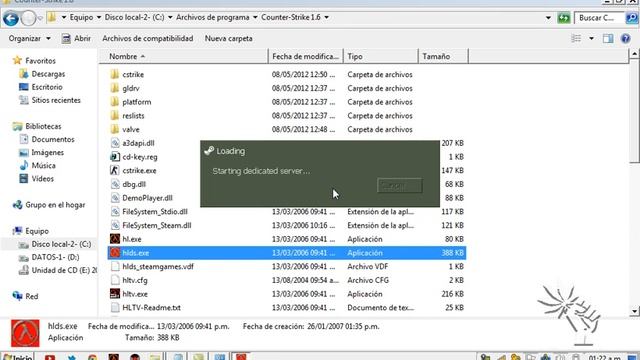Refresh the folder with the green arrows button
This screenshot has height=360, width=640.
[x=564, y=18]
